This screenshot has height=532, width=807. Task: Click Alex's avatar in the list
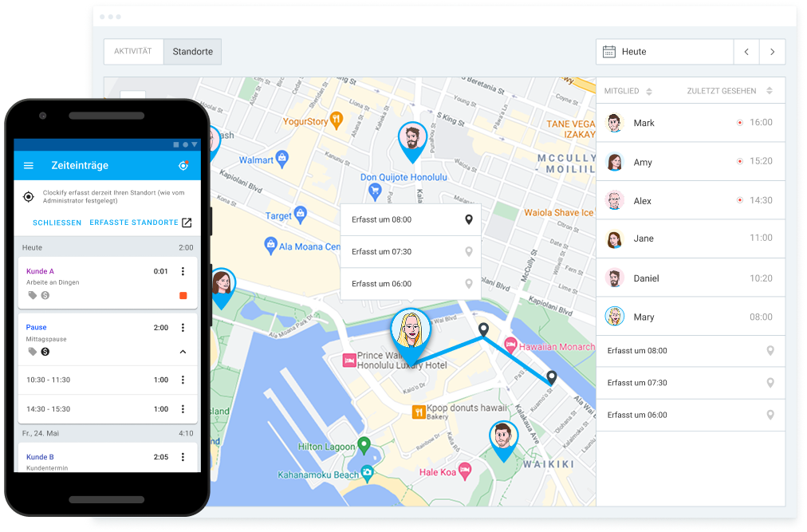tap(614, 200)
